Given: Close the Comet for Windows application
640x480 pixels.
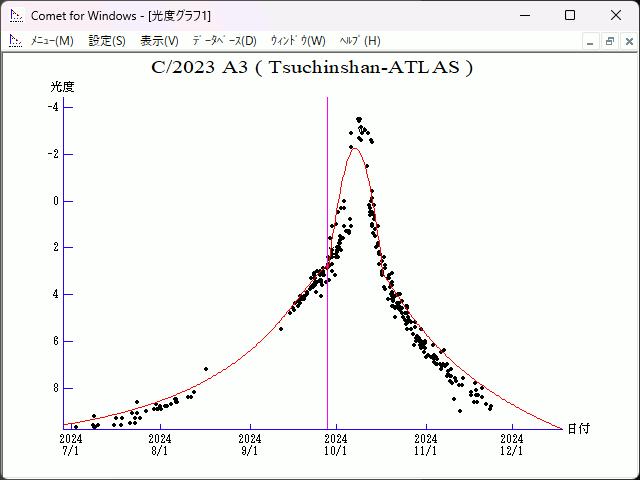Looking at the screenshot, I should tap(615, 15).
